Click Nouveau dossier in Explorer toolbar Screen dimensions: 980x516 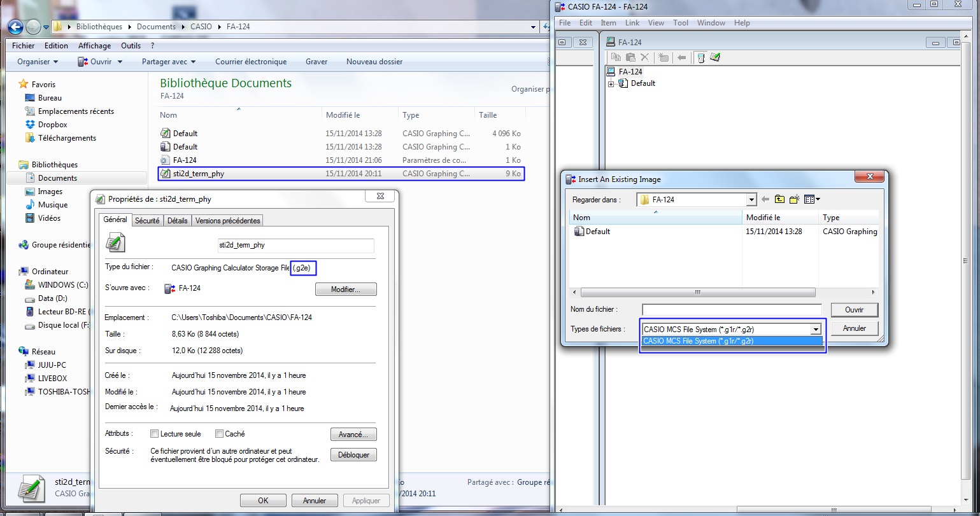pos(374,62)
